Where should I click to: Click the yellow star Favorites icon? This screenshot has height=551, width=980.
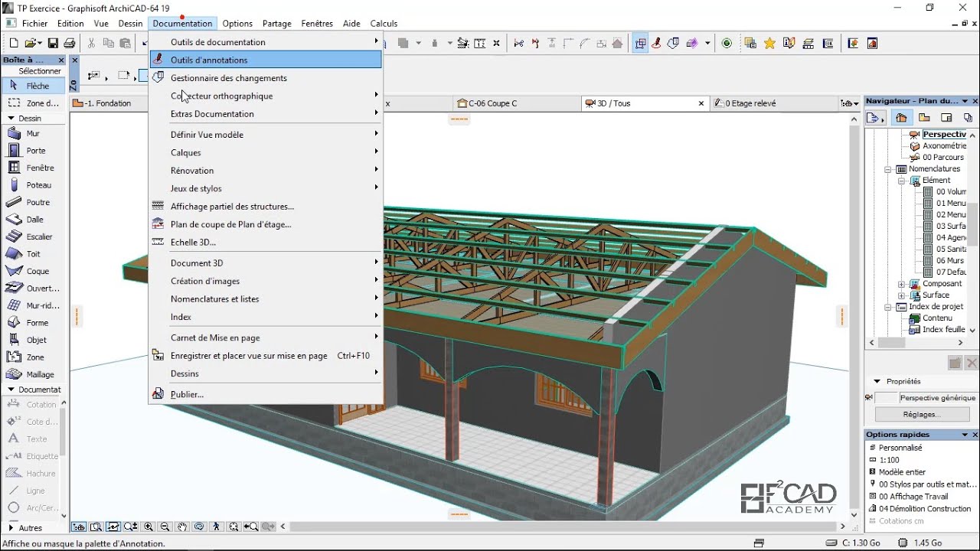(769, 44)
